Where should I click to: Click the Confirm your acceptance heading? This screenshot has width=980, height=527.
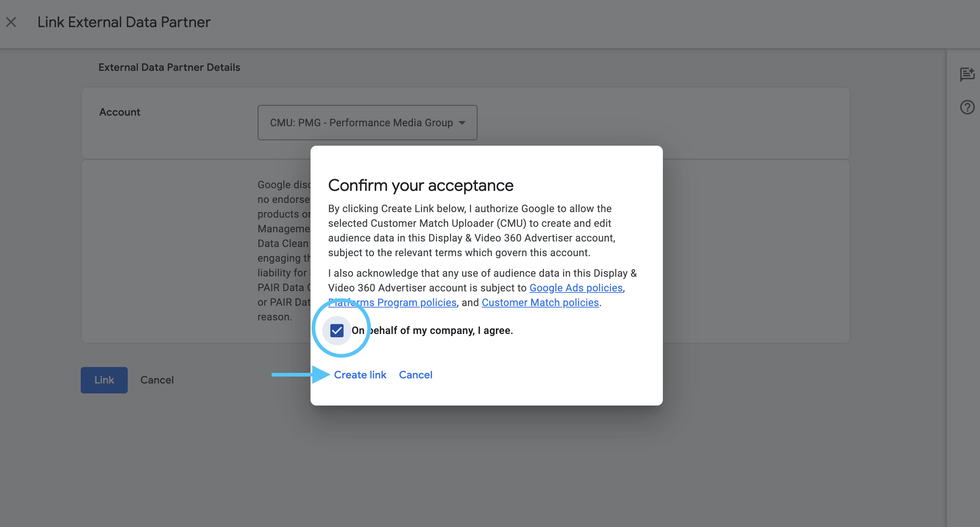420,185
